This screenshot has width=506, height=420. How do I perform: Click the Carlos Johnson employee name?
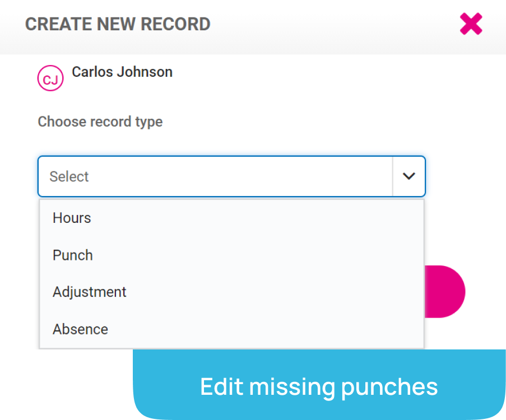pyautogui.click(x=122, y=72)
